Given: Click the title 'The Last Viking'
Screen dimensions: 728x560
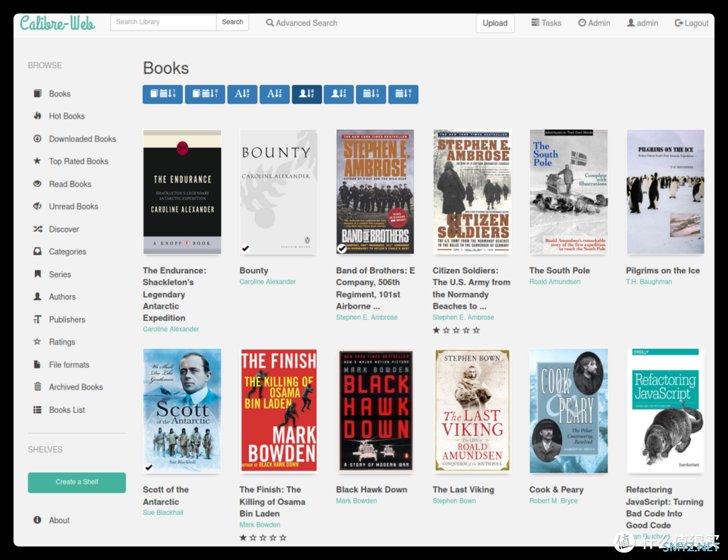Looking at the screenshot, I should point(463,490).
